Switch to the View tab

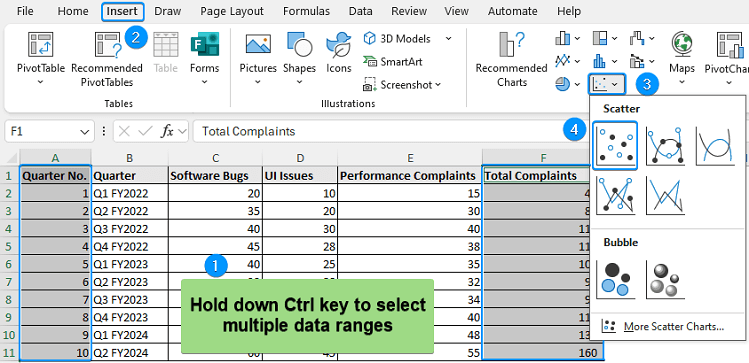click(x=458, y=11)
